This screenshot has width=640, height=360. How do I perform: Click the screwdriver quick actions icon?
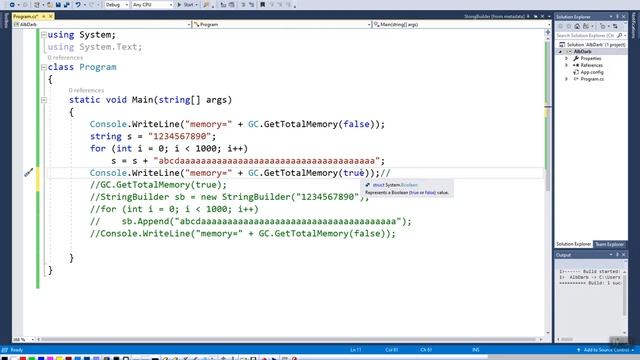click(x=28, y=173)
